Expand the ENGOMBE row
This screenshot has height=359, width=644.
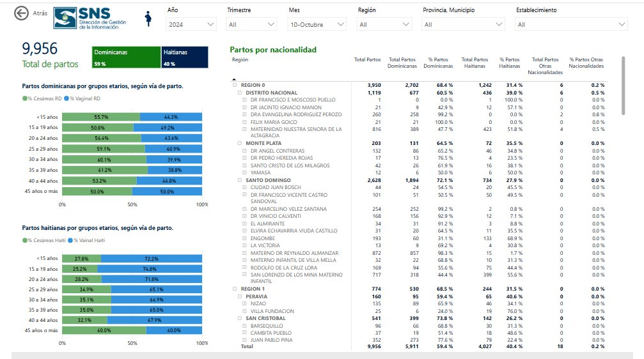245,238
